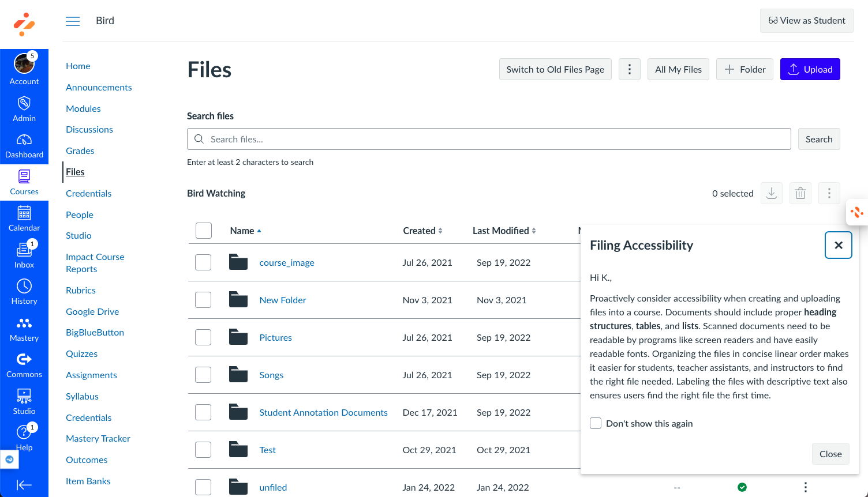Open the Student Annotation Documents folder

point(323,412)
